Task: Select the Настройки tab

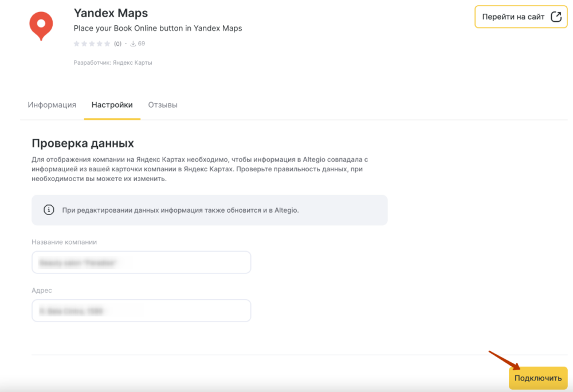Action: [x=112, y=105]
